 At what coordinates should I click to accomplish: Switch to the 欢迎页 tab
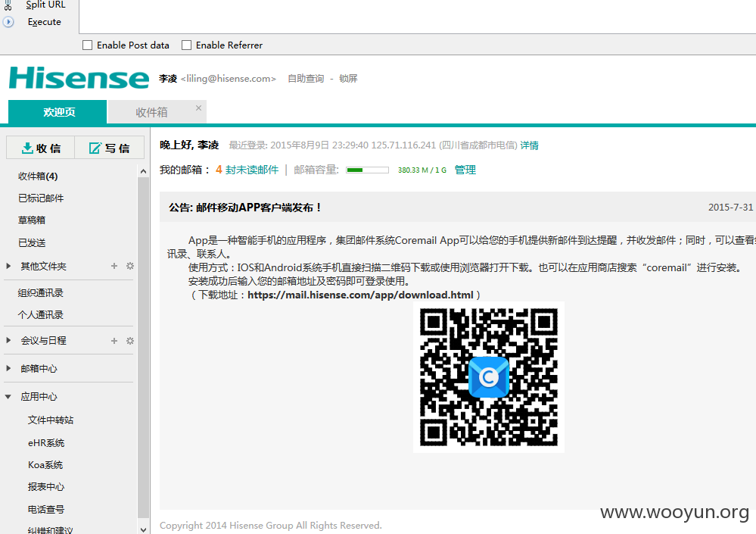click(58, 112)
